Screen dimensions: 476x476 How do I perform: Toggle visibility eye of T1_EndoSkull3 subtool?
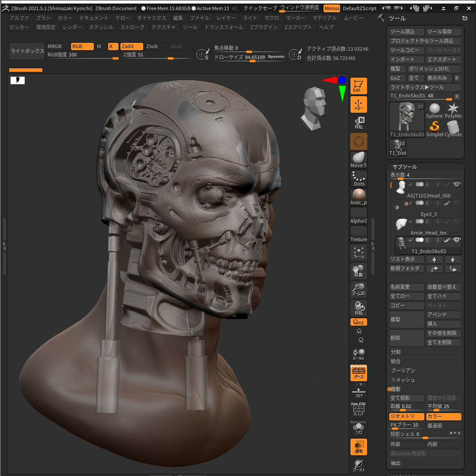pos(457,240)
